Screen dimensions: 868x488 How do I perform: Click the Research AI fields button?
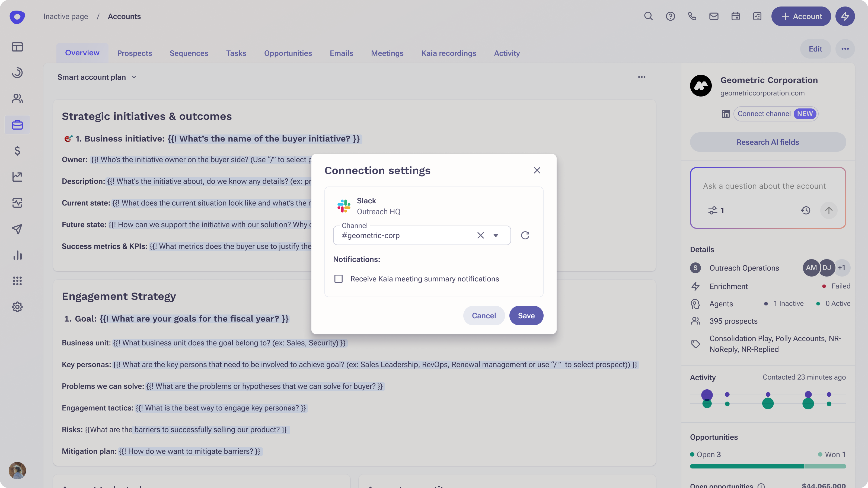(768, 142)
